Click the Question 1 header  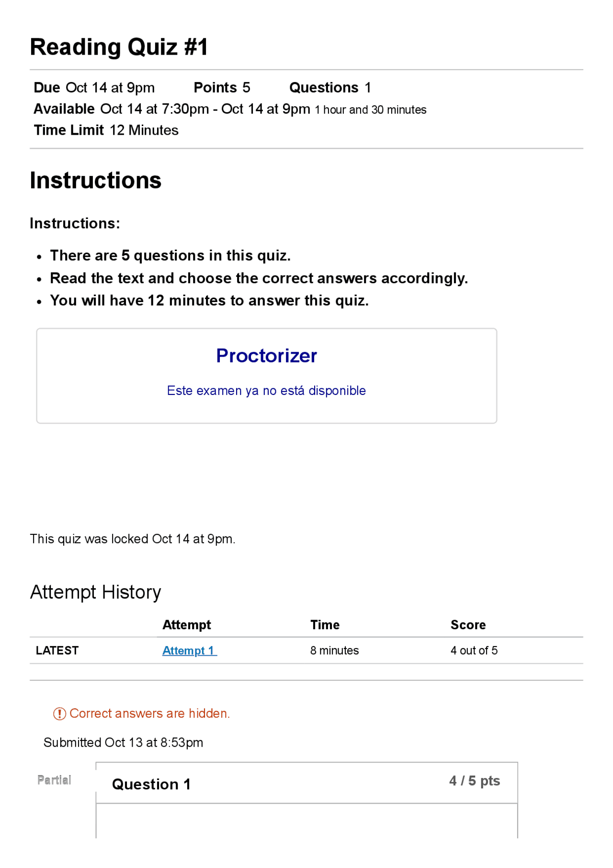(x=151, y=784)
